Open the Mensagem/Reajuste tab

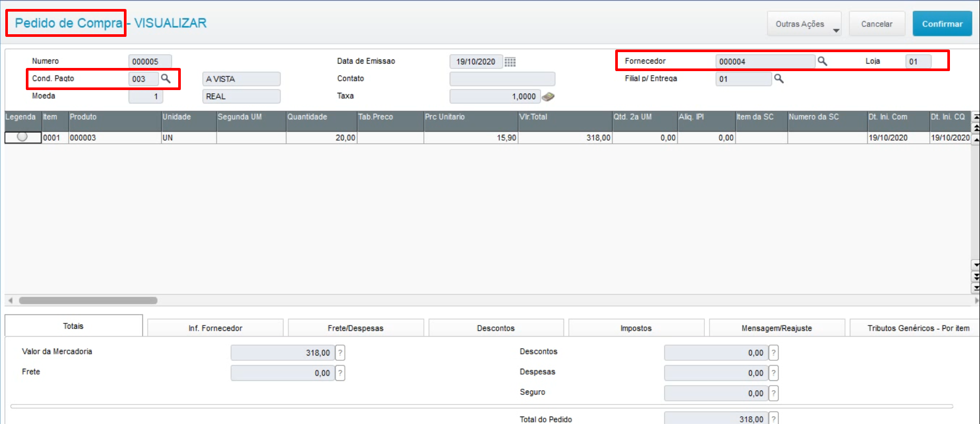tap(777, 328)
